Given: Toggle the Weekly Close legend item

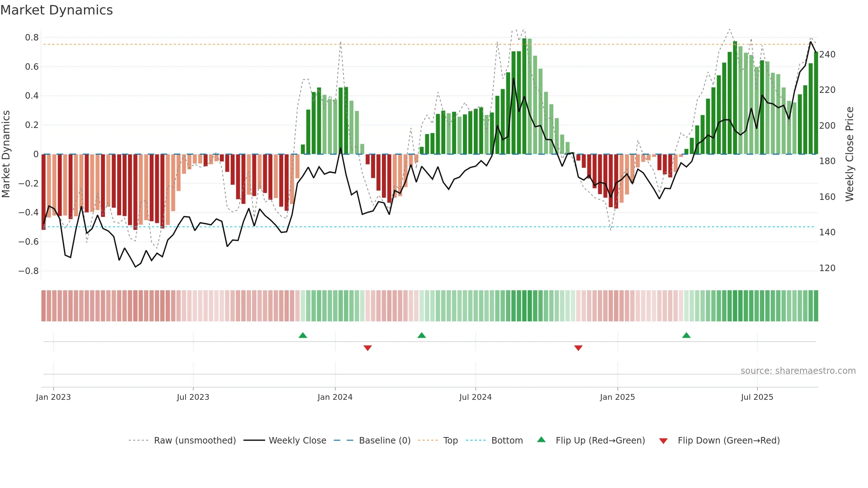Looking at the screenshot, I should [x=285, y=440].
